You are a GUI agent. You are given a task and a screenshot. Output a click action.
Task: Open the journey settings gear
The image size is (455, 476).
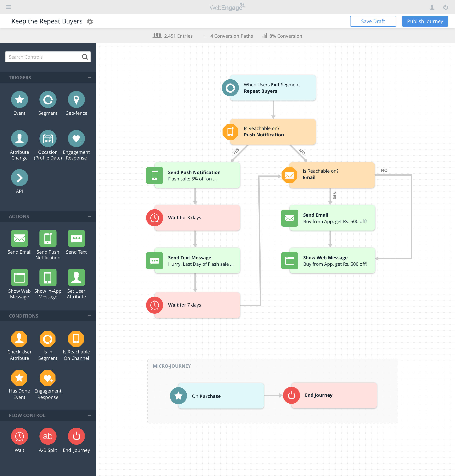[x=90, y=21]
